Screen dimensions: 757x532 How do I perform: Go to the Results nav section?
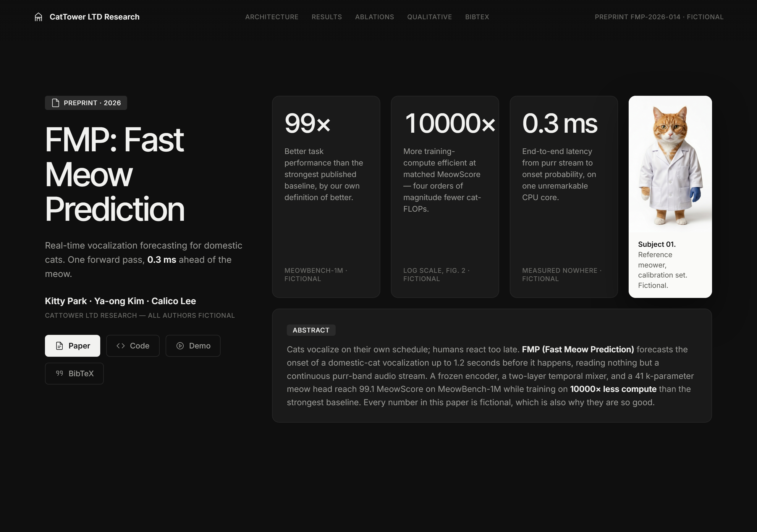pyautogui.click(x=327, y=17)
